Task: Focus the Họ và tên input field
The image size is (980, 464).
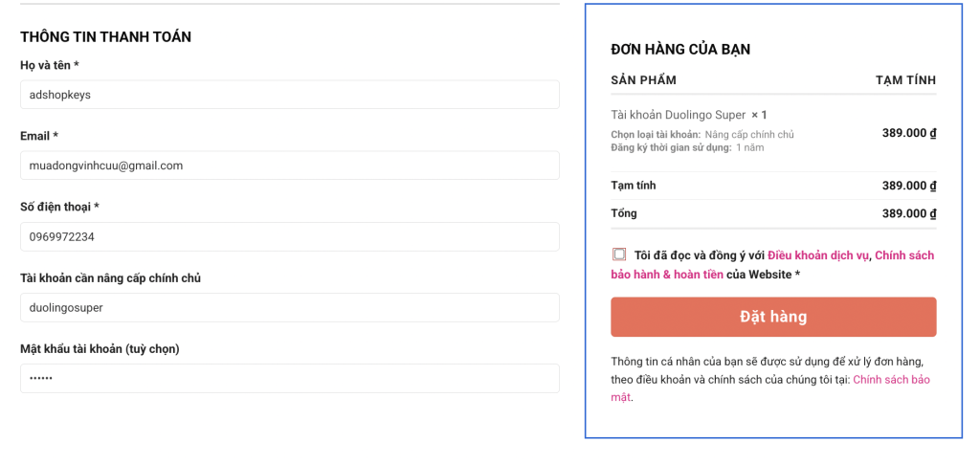Action: 289,95
